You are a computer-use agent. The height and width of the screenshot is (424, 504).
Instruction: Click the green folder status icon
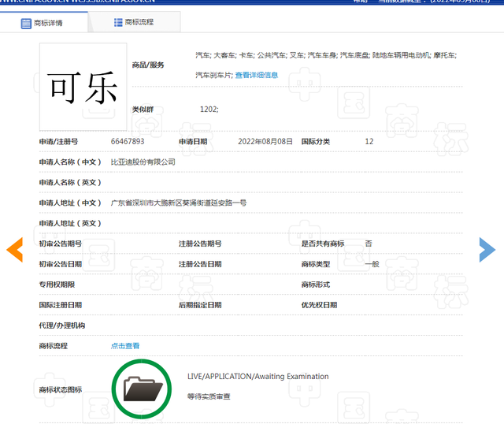coord(142,389)
